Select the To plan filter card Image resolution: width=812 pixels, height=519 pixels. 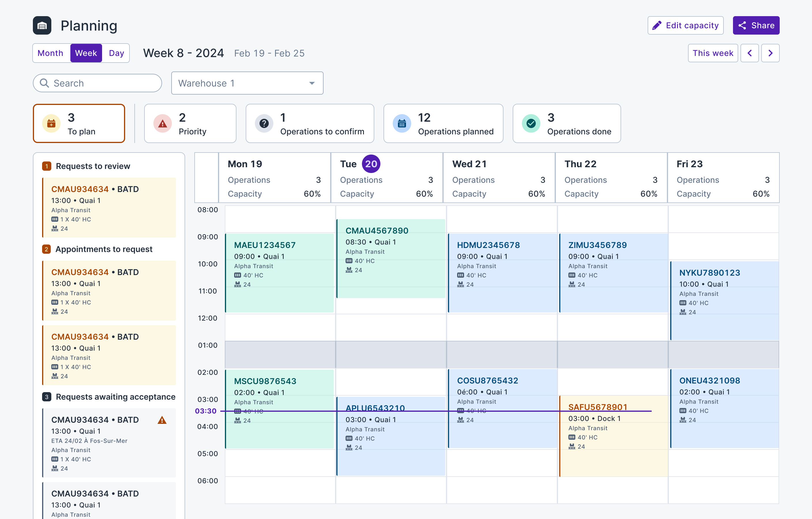pyautogui.click(x=79, y=124)
